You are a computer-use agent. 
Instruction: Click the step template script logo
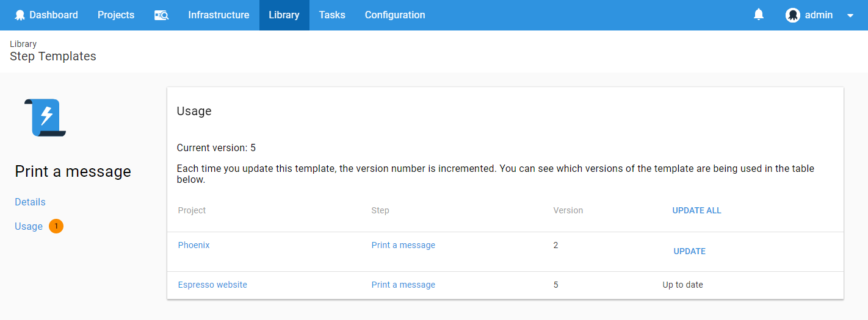(45, 117)
